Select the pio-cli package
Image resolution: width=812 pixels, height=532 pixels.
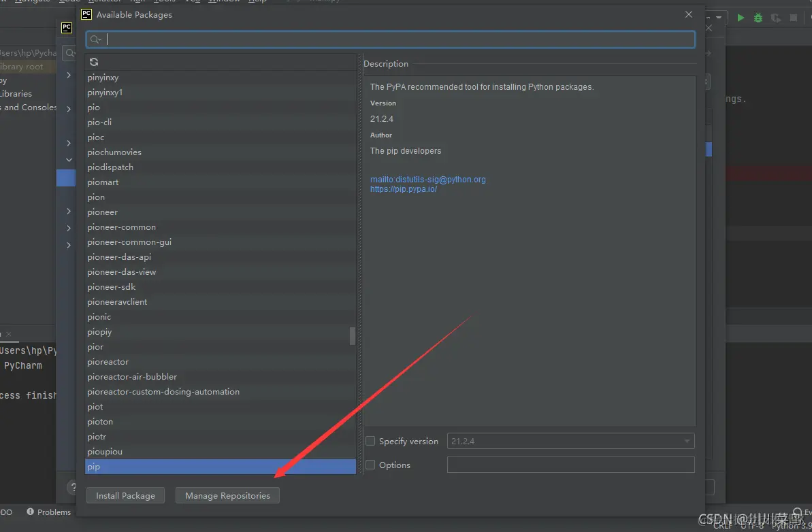[221, 122]
